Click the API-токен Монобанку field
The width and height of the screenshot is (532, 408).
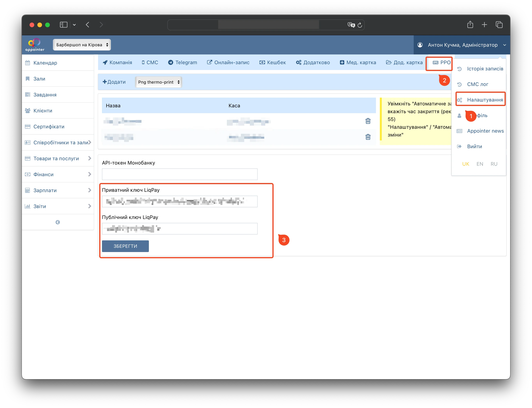click(x=180, y=174)
